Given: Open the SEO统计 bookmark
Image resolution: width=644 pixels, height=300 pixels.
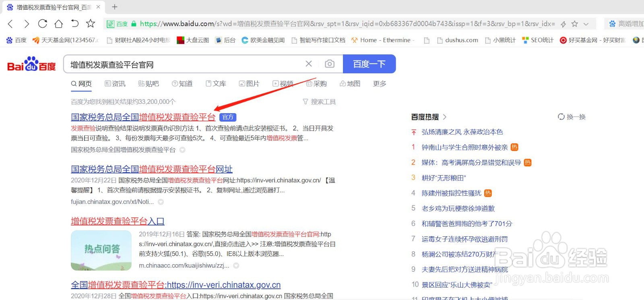Looking at the screenshot, I should tap(537, 40).
